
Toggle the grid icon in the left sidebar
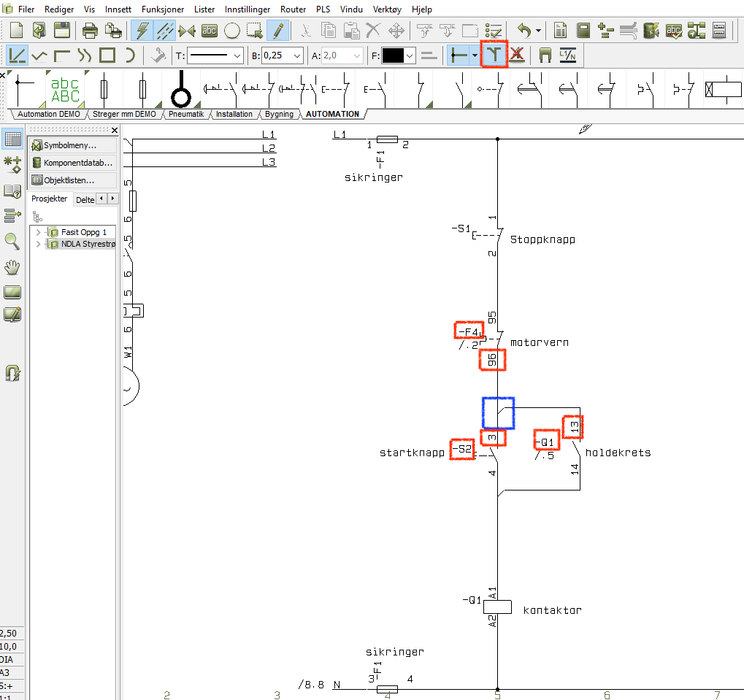click(x=13, y=139)
